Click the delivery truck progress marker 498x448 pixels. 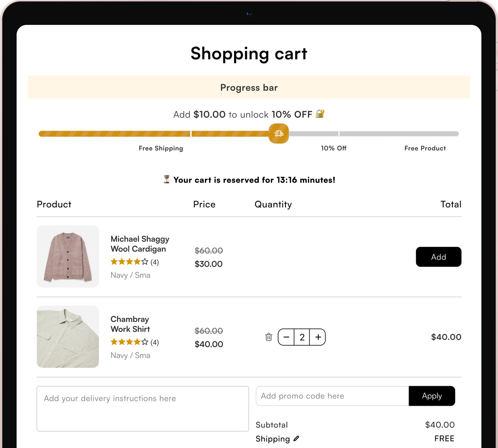[278, 134]
